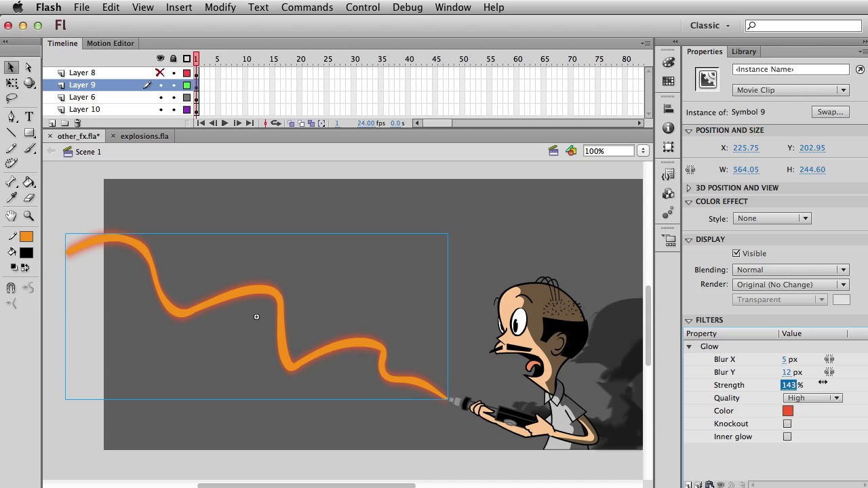The image size is (868, 488).
Task: Open the Info panel icon
Action: [669, 127]
